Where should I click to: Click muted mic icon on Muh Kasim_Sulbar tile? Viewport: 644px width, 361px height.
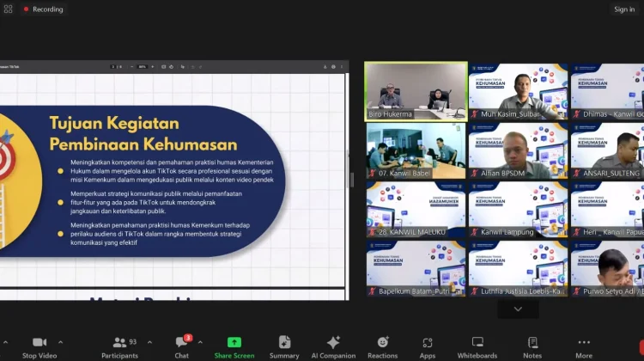point(474,114)
